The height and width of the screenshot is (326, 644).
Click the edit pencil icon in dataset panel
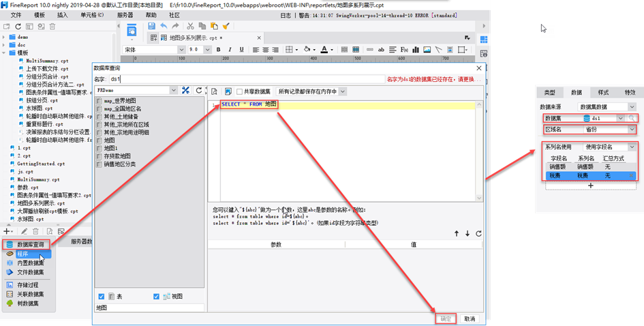[25, 231]
